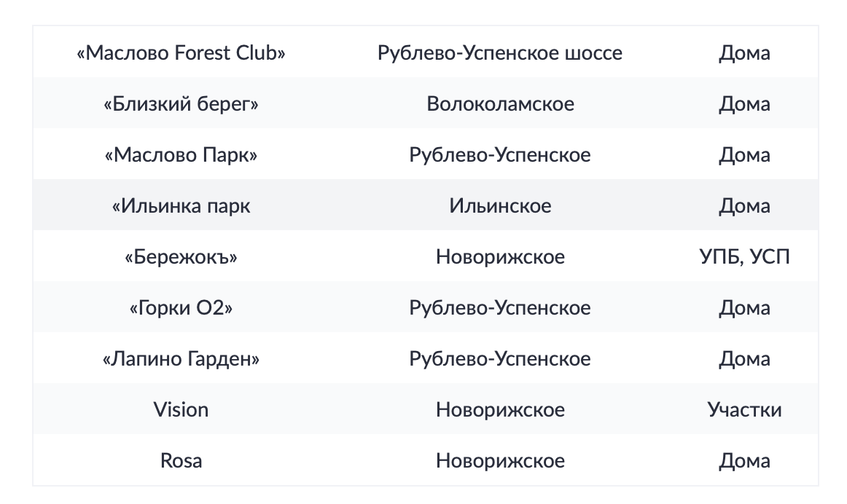Select the «Горки О2» cell

click(x=181, y=308)
